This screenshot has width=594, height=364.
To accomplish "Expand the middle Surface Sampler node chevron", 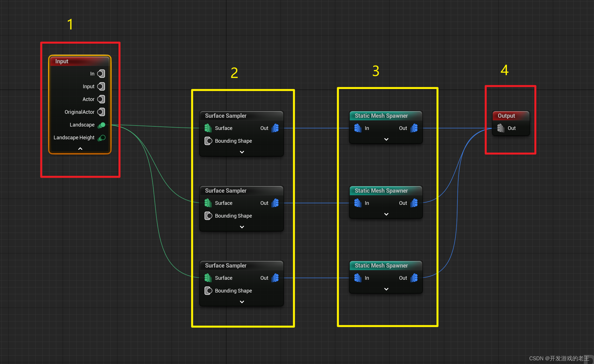I will [x=242, y=227].
